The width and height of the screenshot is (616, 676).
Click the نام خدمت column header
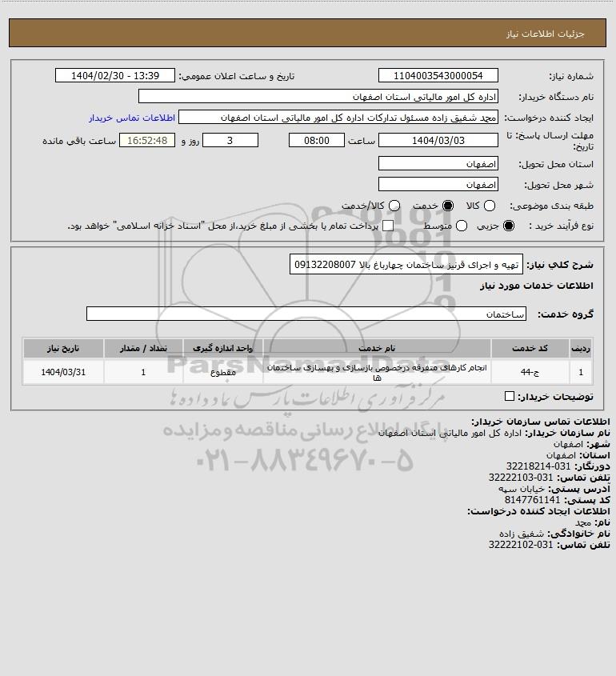click(x=377, y=348)
